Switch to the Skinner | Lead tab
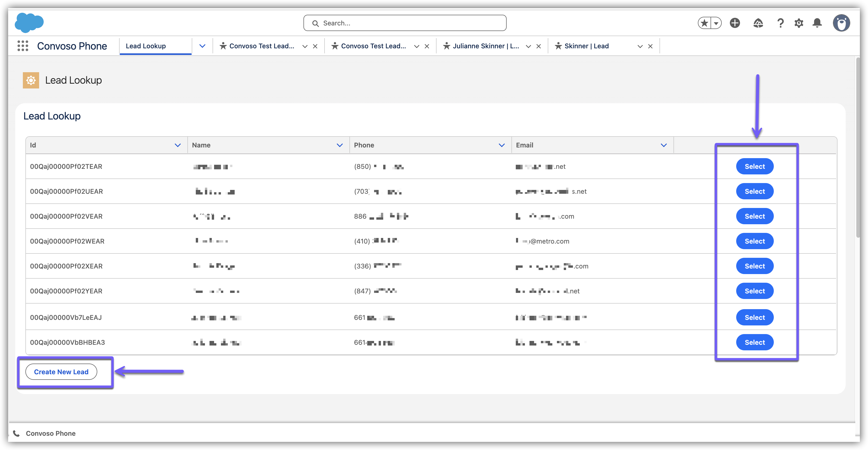 [x=586, y=46]
